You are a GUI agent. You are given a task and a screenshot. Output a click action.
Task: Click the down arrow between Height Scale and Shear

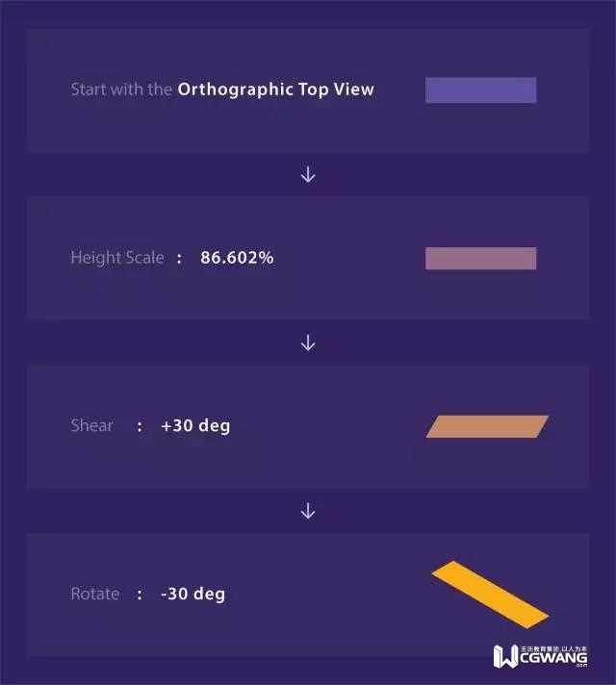(x=308, y=343)
